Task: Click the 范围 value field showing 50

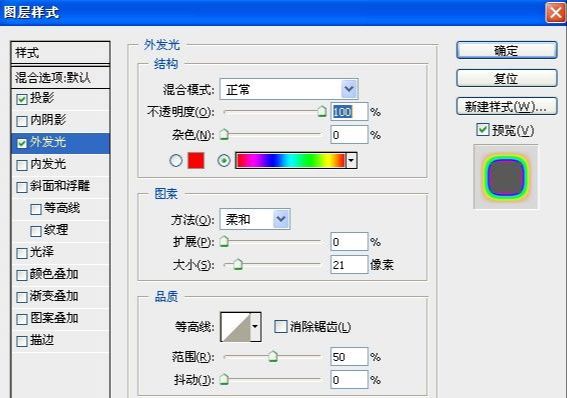Action: click(349, 356)
